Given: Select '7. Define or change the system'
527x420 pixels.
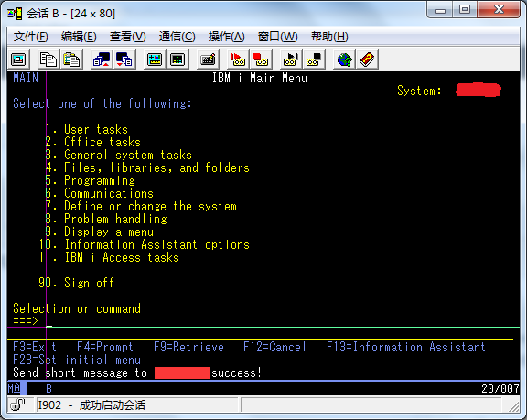Looking at the screenshot, I should [x=141, y=206].
